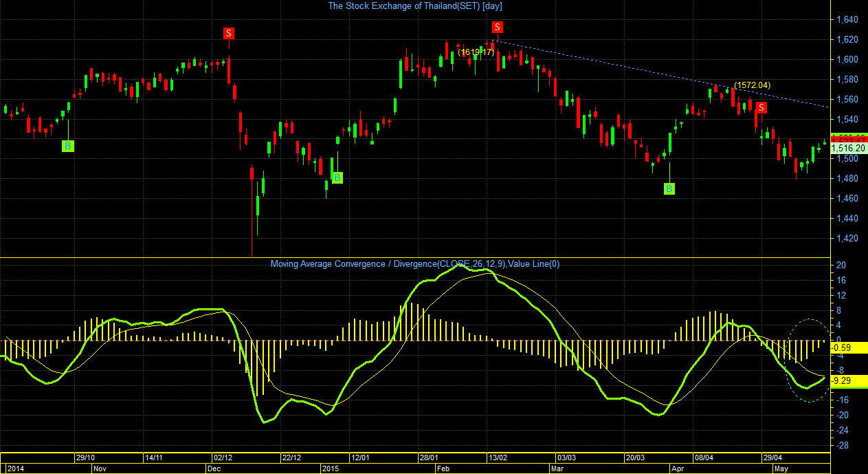
Task: Click the 20 level on MACD axis
Action: point(841,265)
